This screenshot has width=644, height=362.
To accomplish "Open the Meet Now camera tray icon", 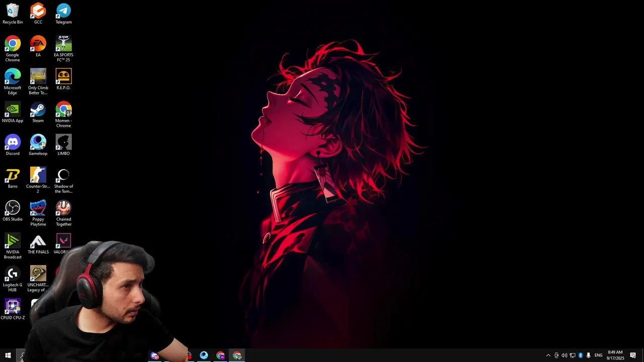I will (x=556, y=355).
